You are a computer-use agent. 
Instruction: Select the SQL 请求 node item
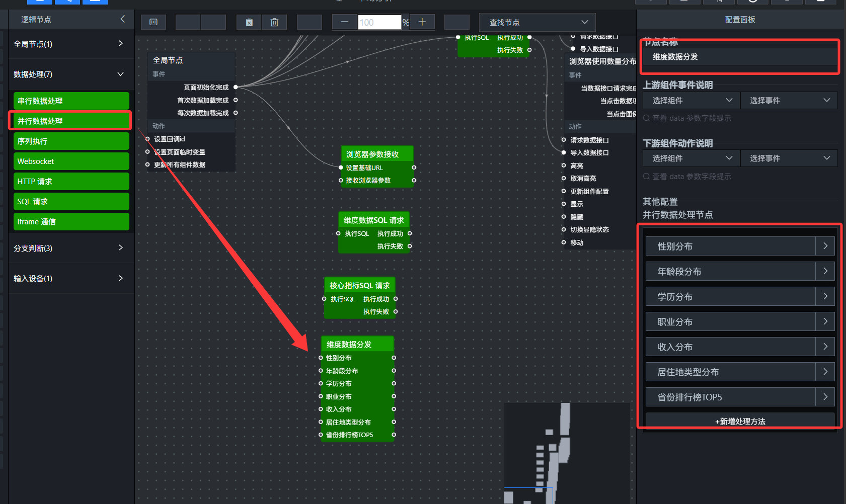click(x=71, y=201)
